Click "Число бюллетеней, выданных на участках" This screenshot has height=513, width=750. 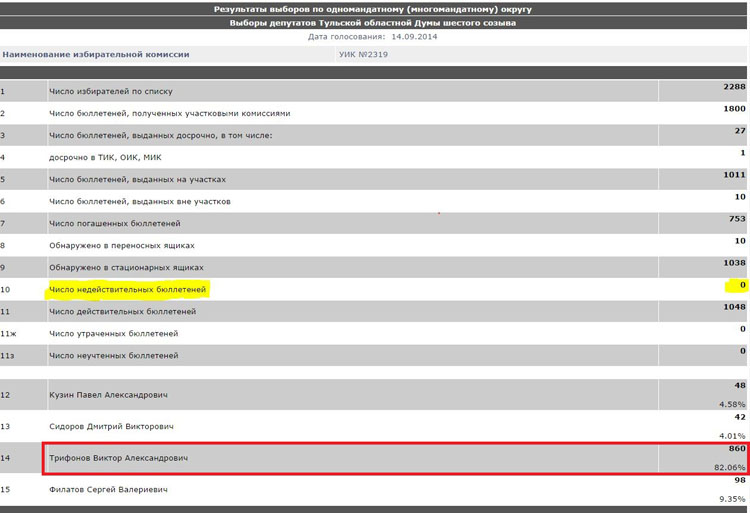point(138,179)
